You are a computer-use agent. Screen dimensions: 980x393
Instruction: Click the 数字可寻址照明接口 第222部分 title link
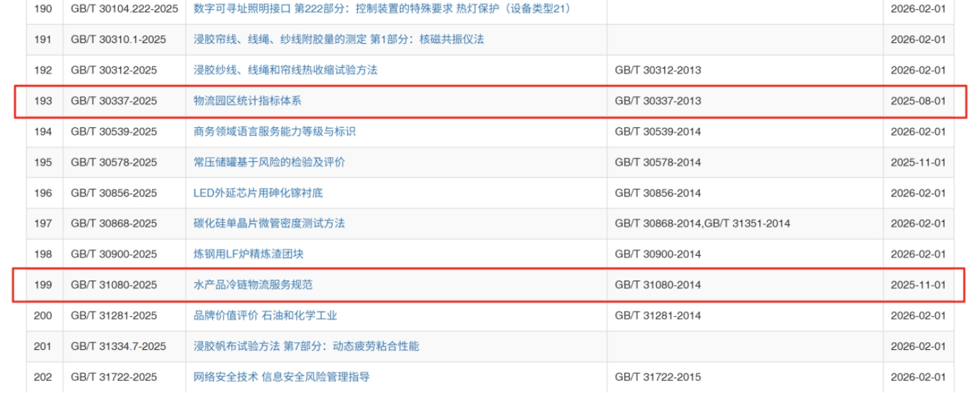point(382,9)
